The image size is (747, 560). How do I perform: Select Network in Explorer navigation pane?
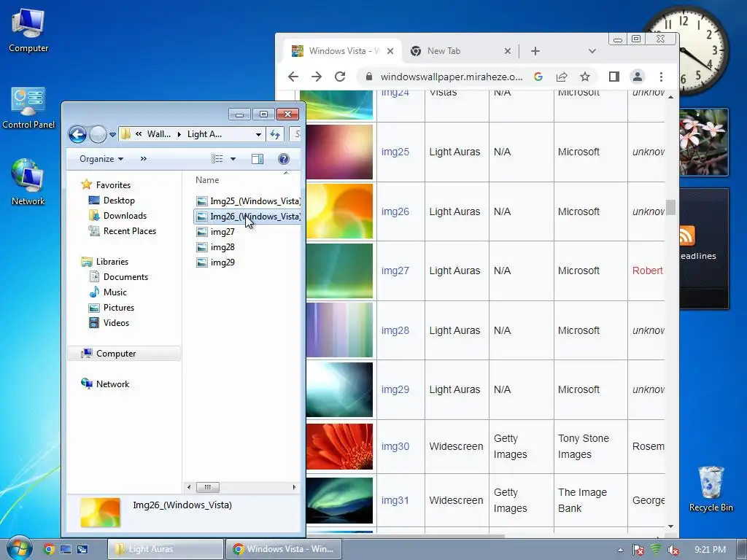112,384
